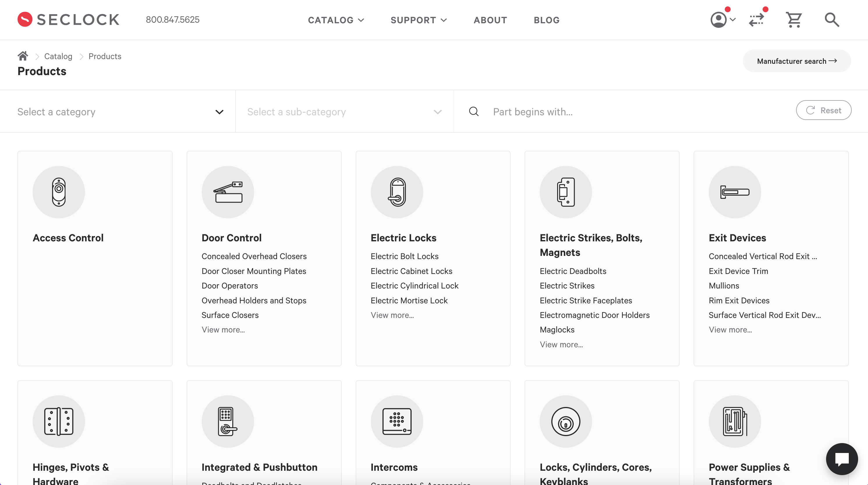Image resolution: width=868 pixels, height=485 pixels.
Task: Open Electric Cylindrical Lock
Action: [414, 286]
